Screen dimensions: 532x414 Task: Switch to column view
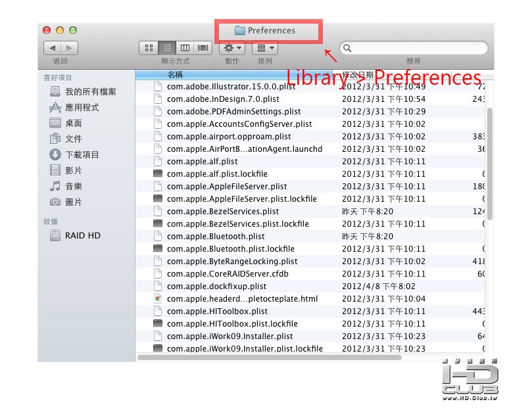[x=185, y=48]
